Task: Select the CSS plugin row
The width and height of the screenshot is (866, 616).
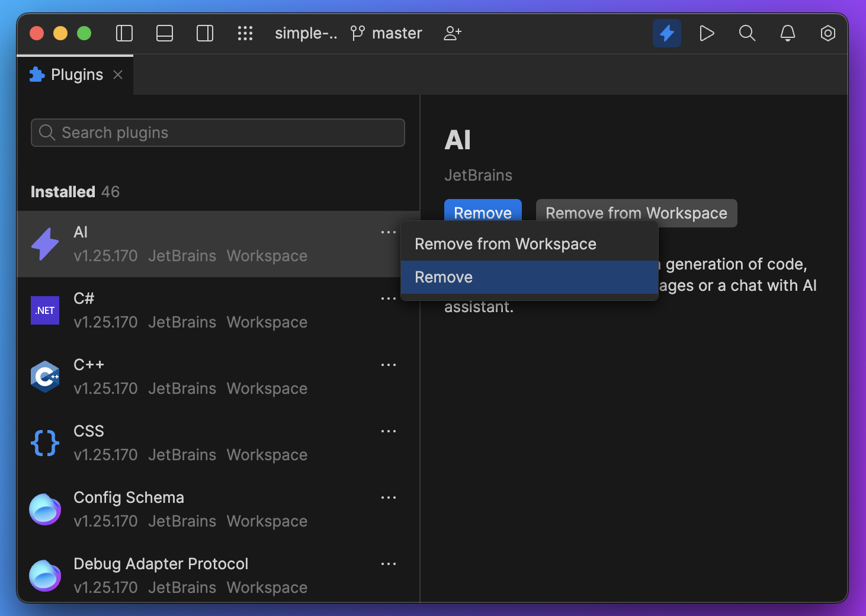Action: pyautogui.click(x=218, y=443)
